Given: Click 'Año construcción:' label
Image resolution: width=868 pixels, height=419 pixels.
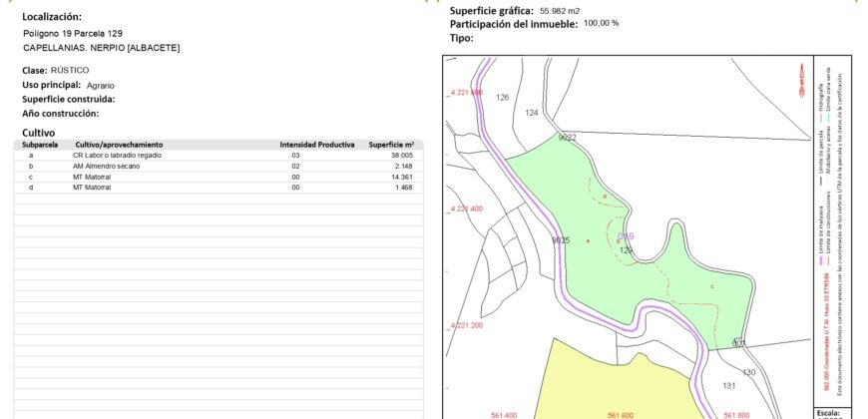Looking at the screenshot, I should pyautogui.click(x=60, y=114).
